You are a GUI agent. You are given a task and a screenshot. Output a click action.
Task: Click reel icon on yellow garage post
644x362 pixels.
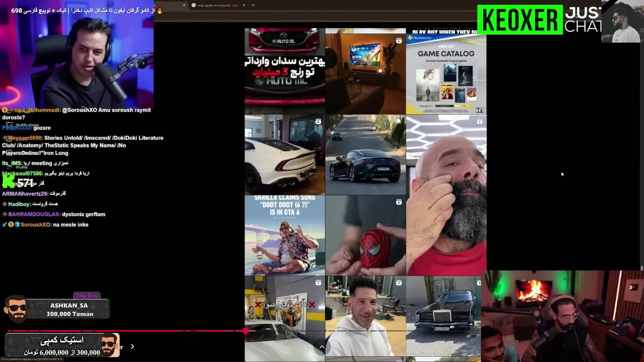point(318,283)
